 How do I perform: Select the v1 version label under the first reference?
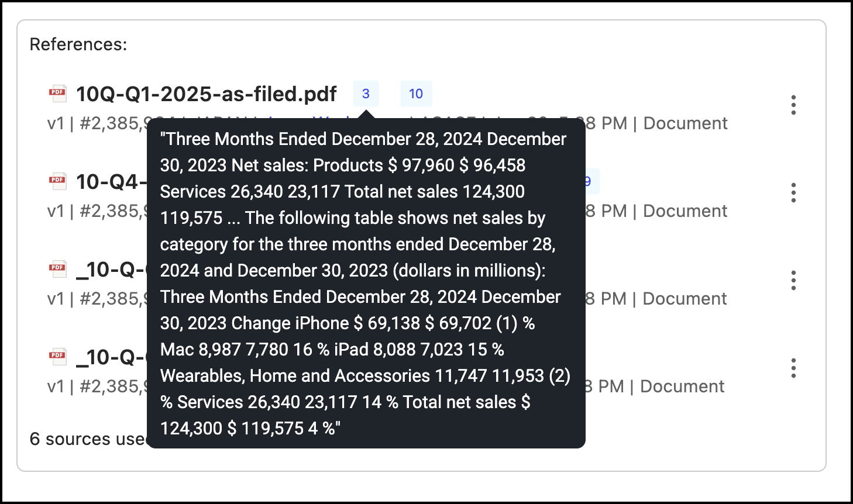point(56,123)
